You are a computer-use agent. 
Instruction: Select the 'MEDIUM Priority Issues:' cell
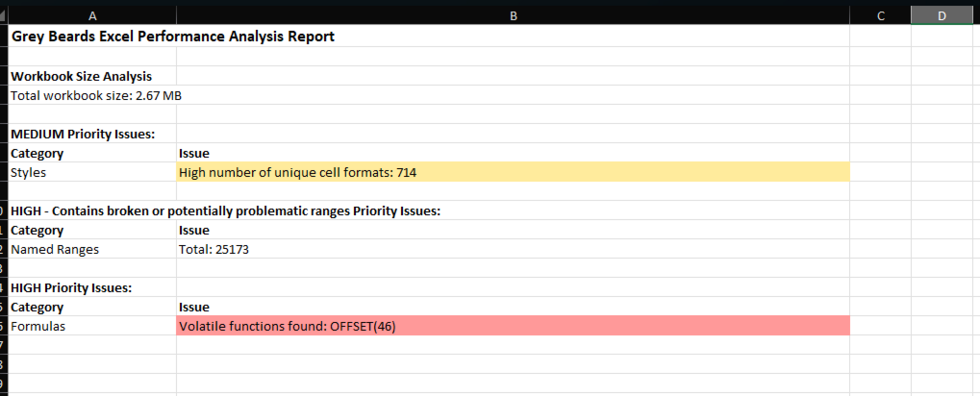click(92, 134)
